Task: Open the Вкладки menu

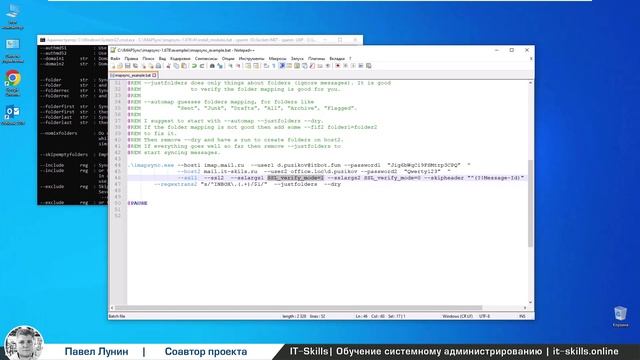Action: click(x=337, y=59)
